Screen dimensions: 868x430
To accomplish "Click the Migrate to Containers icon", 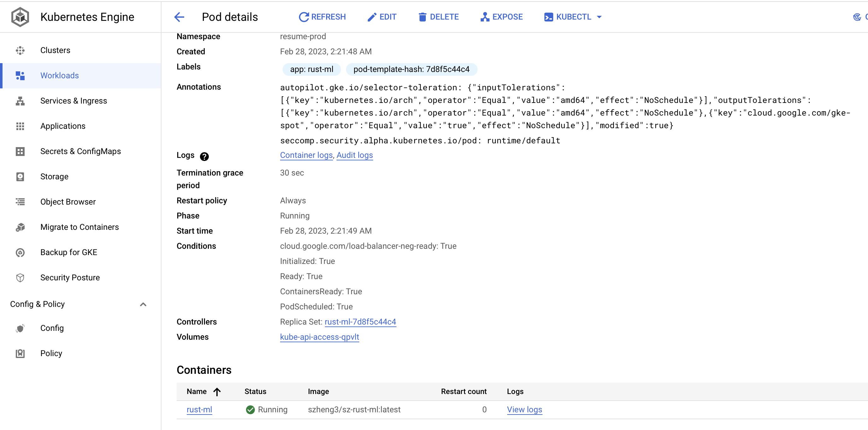I will (20, 227).
